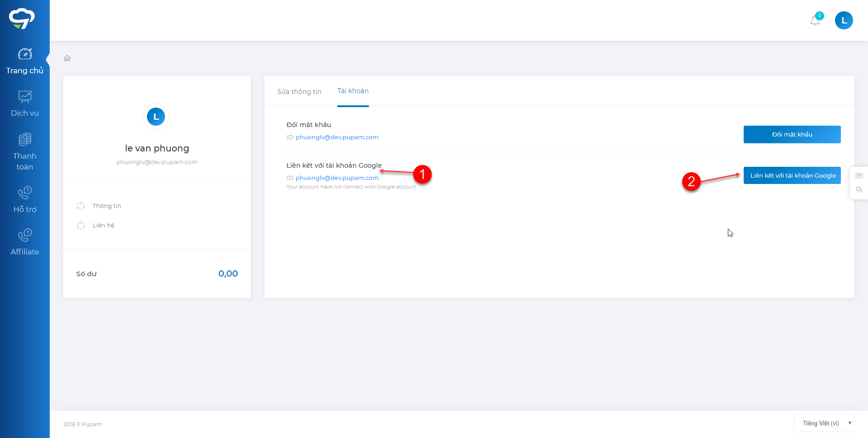Click the notification count badge
This screenshot has width=868, height=438.
pyautogui.click(x=819, y=16)
